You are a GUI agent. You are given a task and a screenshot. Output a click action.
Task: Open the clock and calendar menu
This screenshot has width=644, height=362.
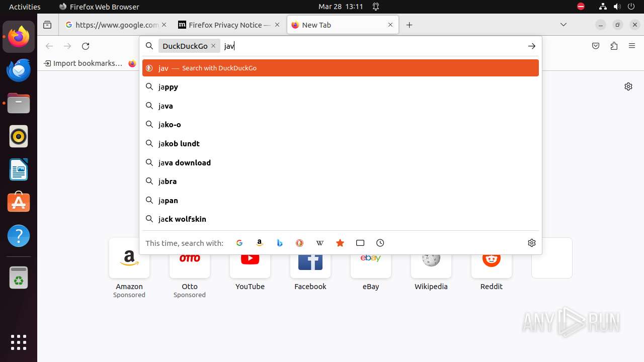tap(341, 7)
